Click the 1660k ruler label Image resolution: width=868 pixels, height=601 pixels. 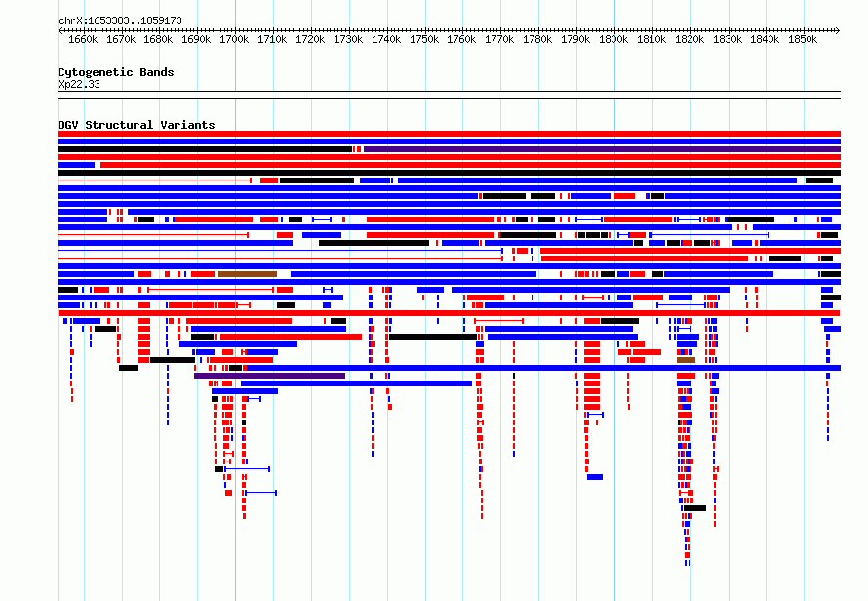[83, 39]
